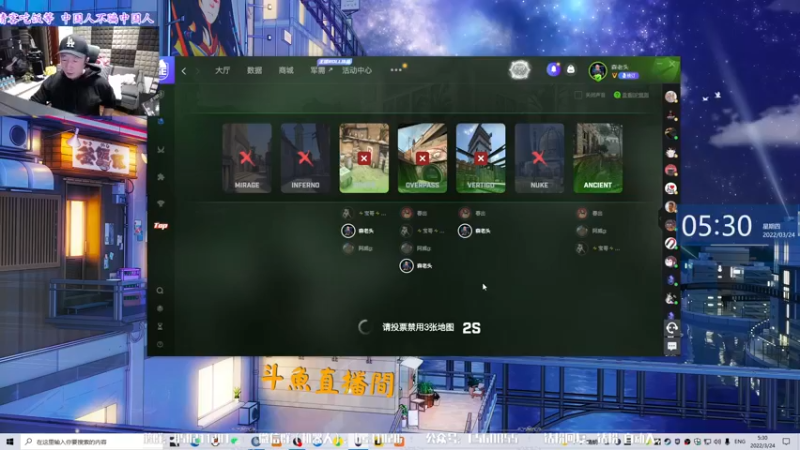Image resolution: width=800 pixels, height=450 pixels.
Task: Toggle the mute sound checkbox
Action: tap(578, 95)
